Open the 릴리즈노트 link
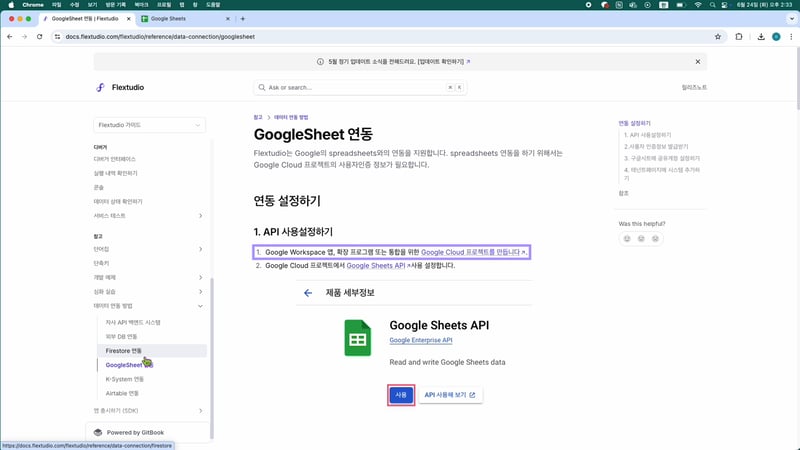This screenshot has width=800, height=450. pos(694,88)
